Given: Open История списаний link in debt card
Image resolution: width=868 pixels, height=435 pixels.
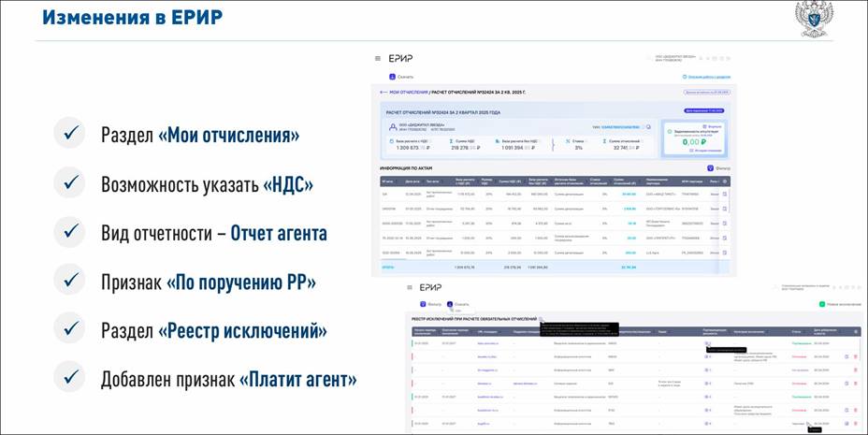Looking at the screenshot, I should click(x=705, y=151).
